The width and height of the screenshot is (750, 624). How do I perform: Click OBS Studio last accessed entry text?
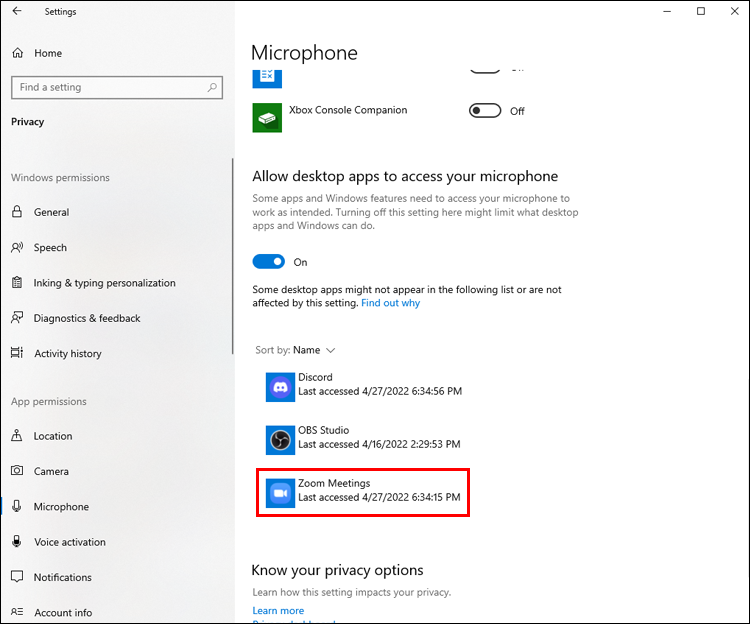pyautogui.click(x=379, y=444)
